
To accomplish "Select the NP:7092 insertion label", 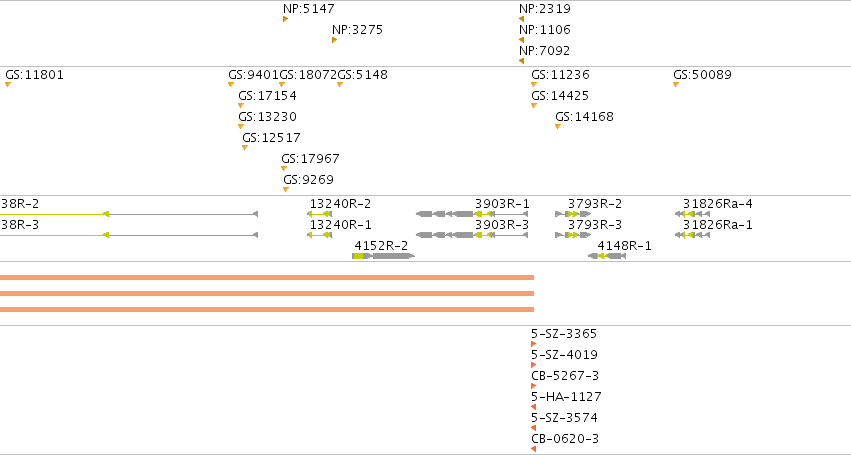I will coord(545,51).
